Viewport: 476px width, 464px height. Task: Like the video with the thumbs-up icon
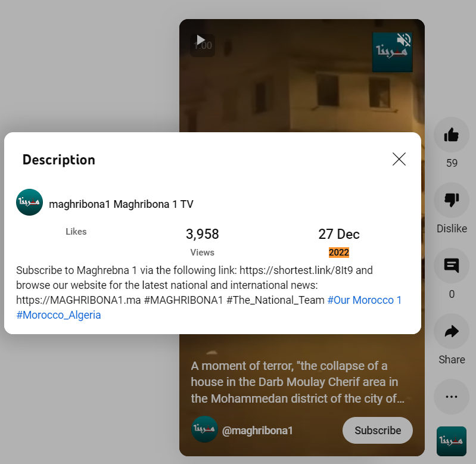452,135
